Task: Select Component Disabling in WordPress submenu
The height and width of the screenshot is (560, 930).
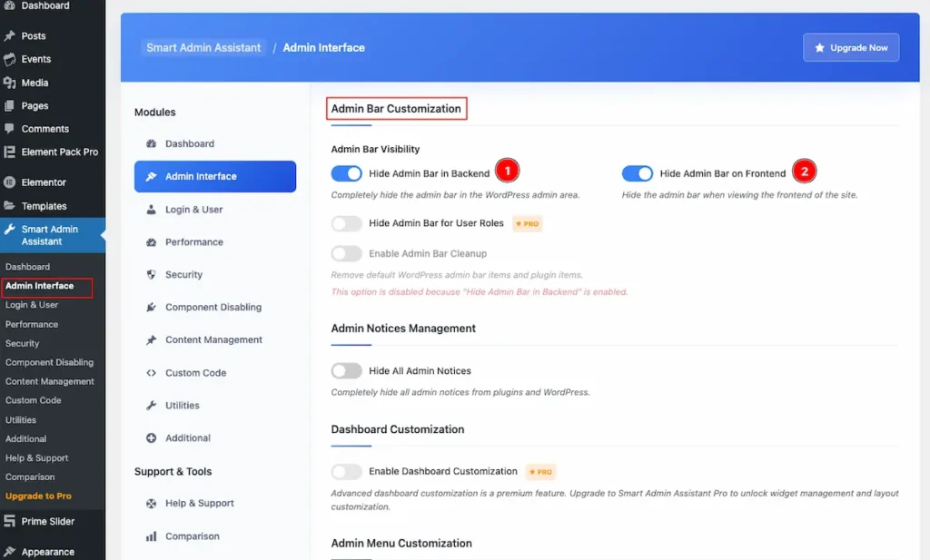Action: 49,362
